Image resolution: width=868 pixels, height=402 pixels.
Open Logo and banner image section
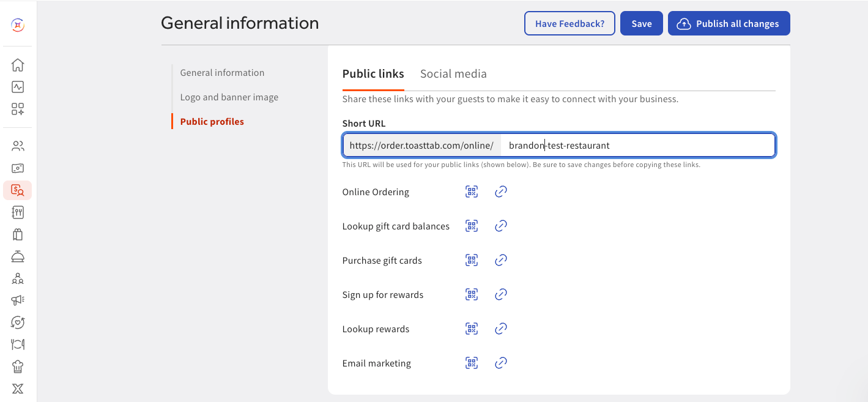(x=229, y=97)
